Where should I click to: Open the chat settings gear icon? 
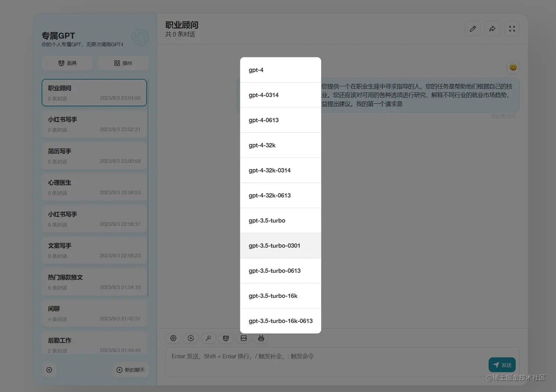[x=173, y=338]
